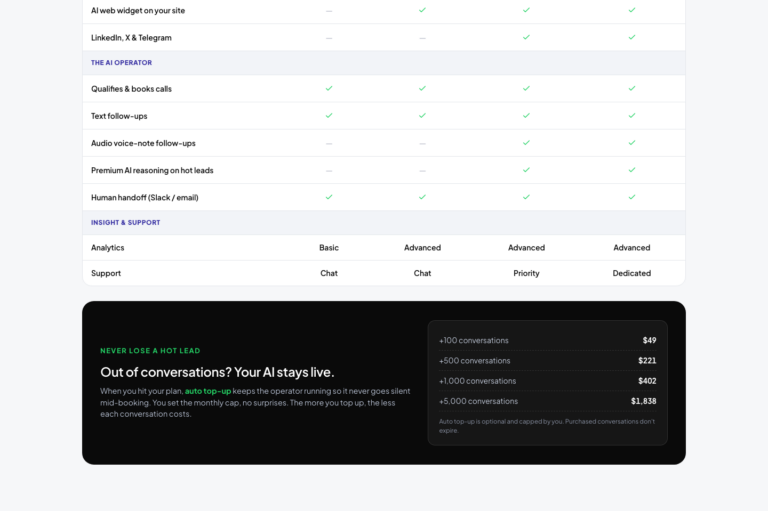
Task: Click the 'LinkedIn, X & Telegram' row label
Action: pyautogui.click(x=131, y=38)
